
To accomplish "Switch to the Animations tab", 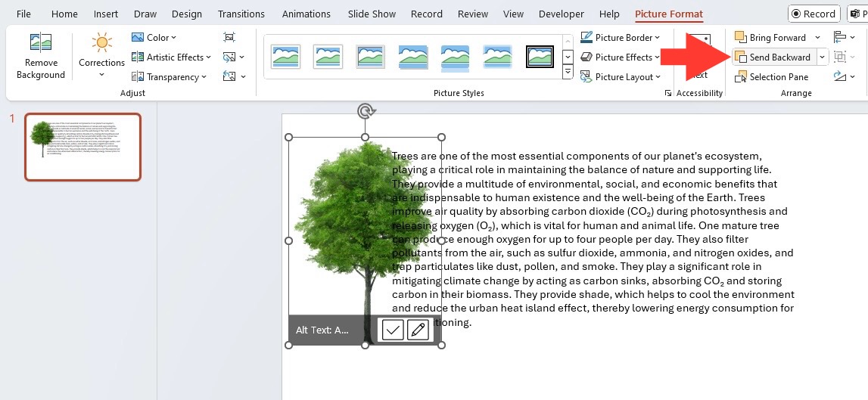I will [x=306, y=14].
